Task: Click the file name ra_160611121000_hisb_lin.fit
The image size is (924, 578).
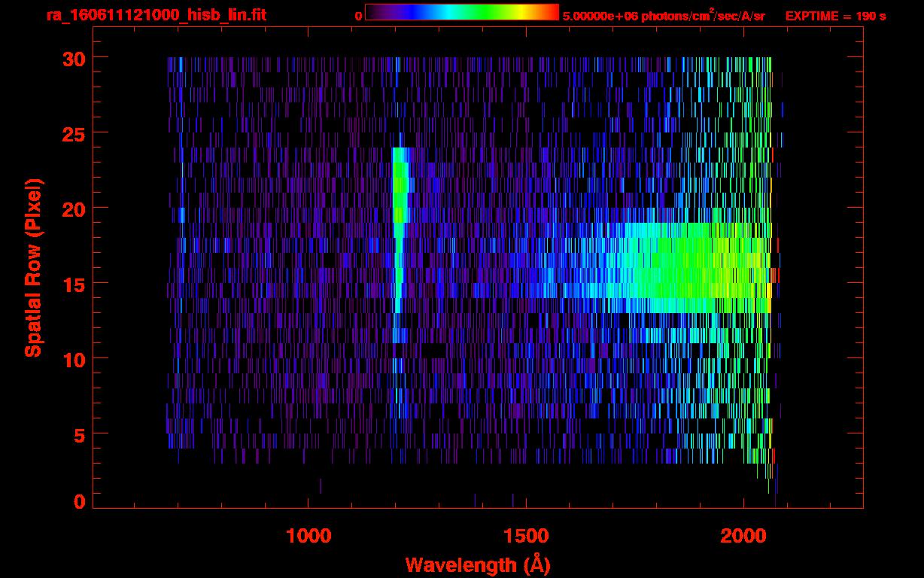Action: (x=156, y=15)
